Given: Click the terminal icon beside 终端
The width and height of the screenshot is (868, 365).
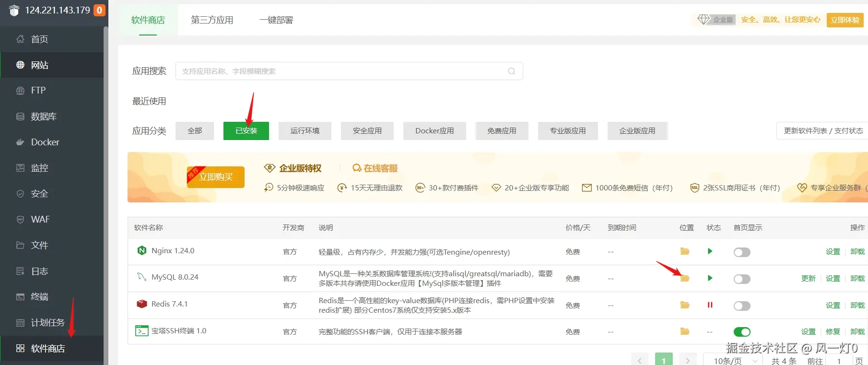Looking at the screenshot, I should coord(20,297).
